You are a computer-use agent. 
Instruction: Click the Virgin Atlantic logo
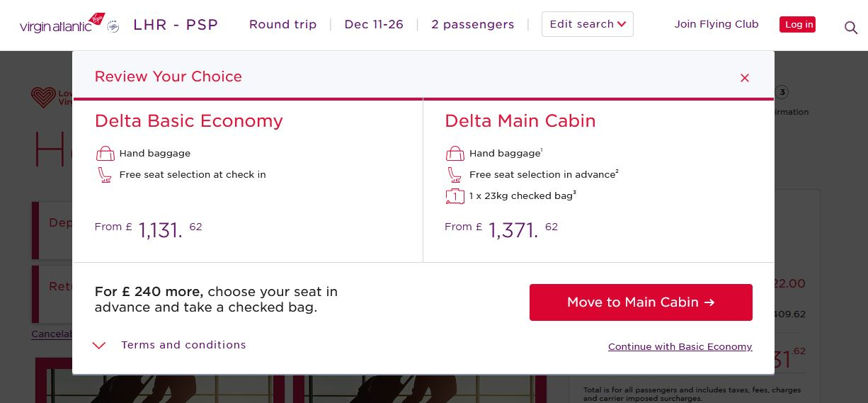click(62, 24)
